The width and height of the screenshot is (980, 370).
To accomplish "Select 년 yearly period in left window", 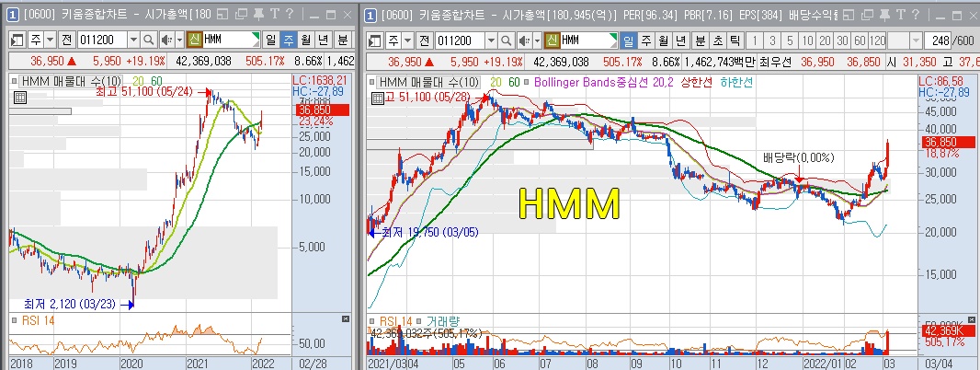I will [x=323, y=40].
